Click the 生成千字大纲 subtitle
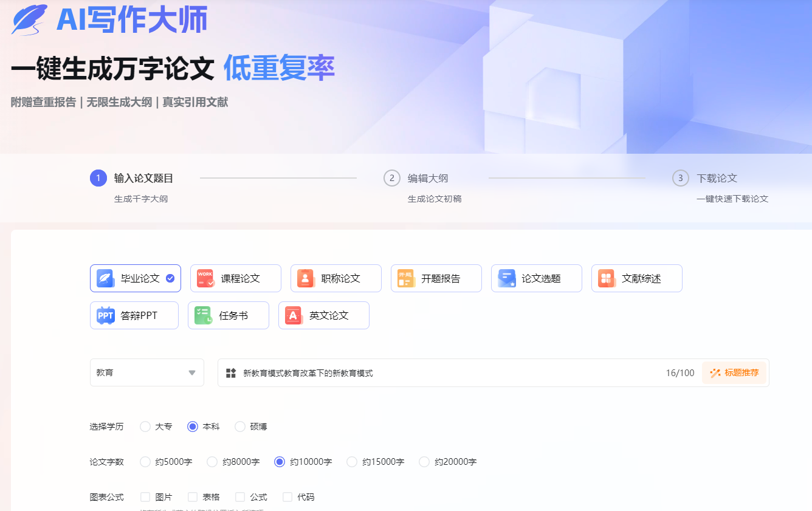Screen dimensions: 812x511 tap(141, 199)
